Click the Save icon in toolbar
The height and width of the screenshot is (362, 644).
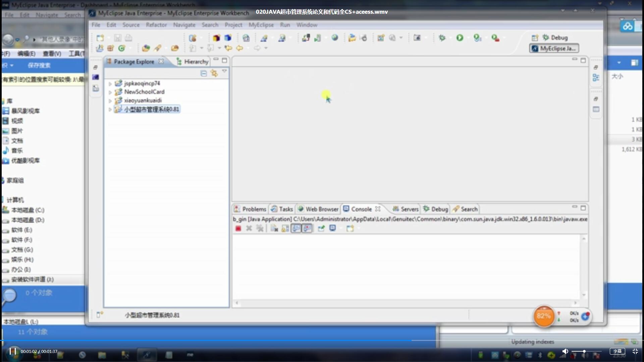coord(117,38)
